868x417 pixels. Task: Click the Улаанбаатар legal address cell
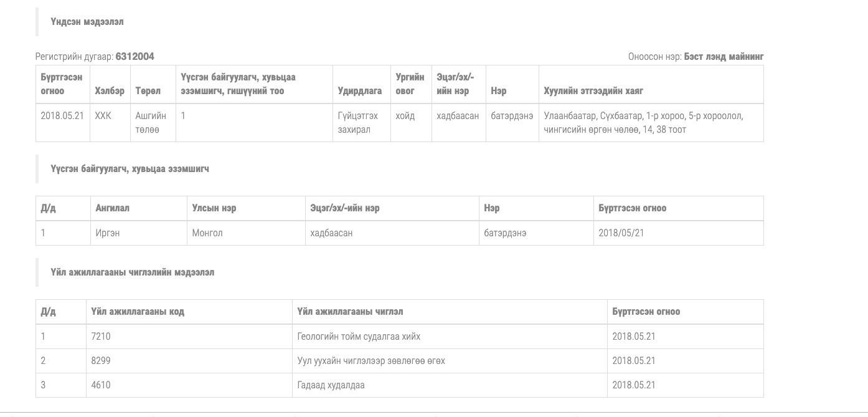coord(643,123)
